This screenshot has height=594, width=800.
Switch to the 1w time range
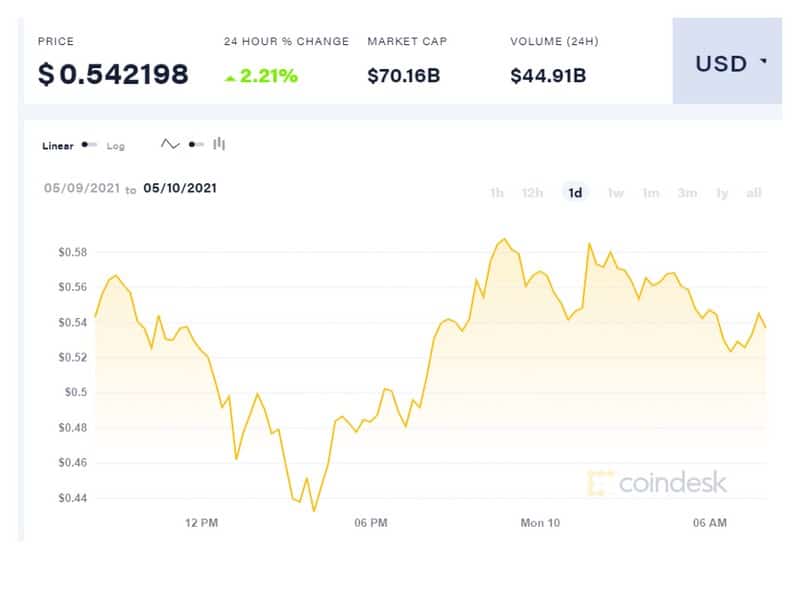pyautogui.click(x=615, y=193)
